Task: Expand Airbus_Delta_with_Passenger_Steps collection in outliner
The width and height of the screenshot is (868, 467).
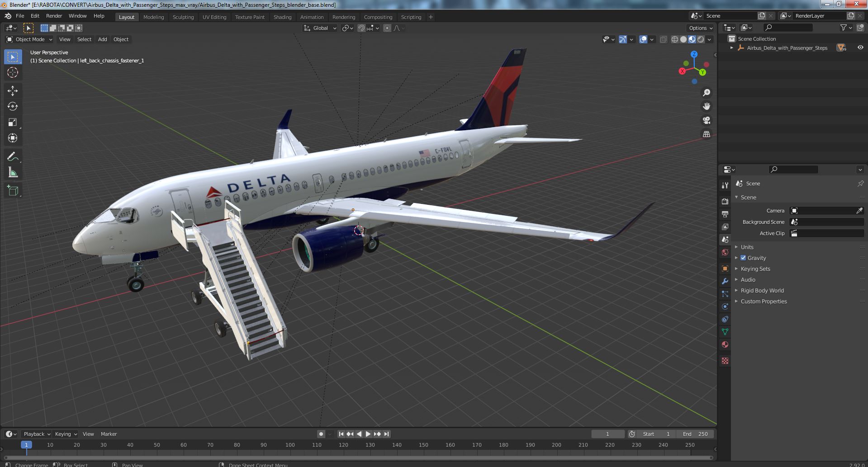Action: coord(732,47)
